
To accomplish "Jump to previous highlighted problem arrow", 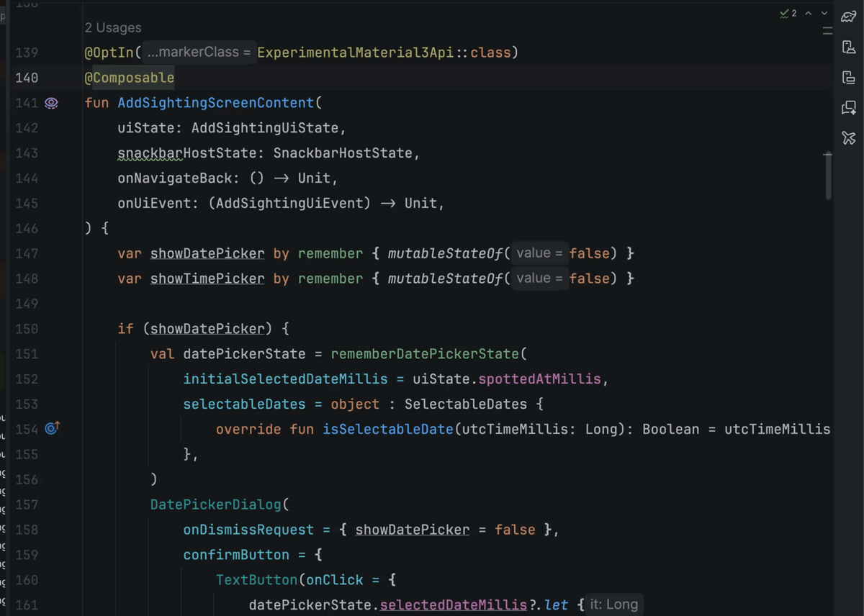I will point(809,14).
